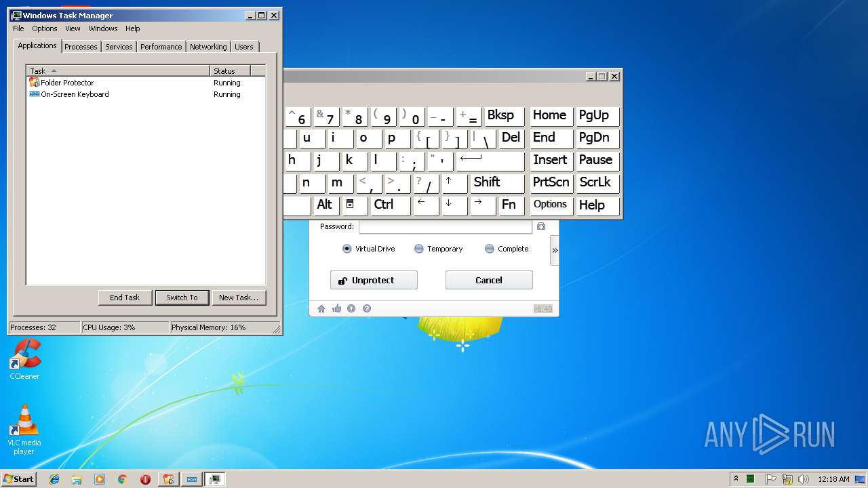The image size is (868, 488).
Task: Click the up arrow key on keyboard
Action: [x=454, y=183]
